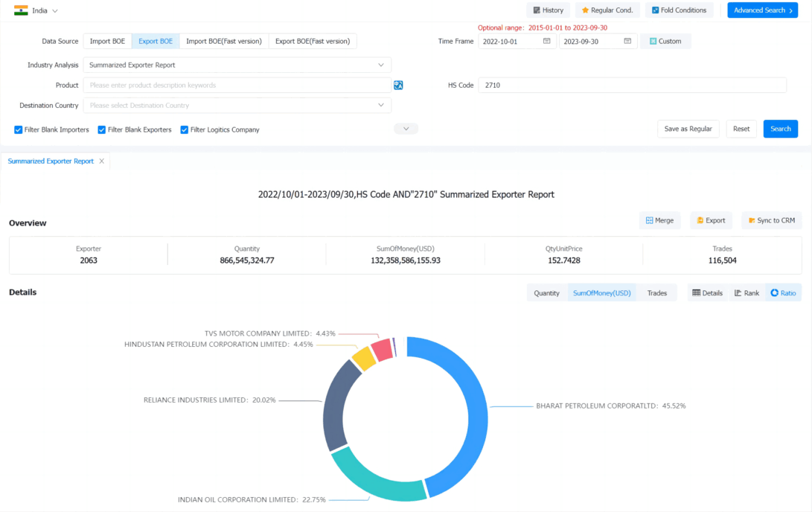This screenshot has width=812, height=512.
Task: Open Destination Country dropdown
Action: tap(237, 105)
